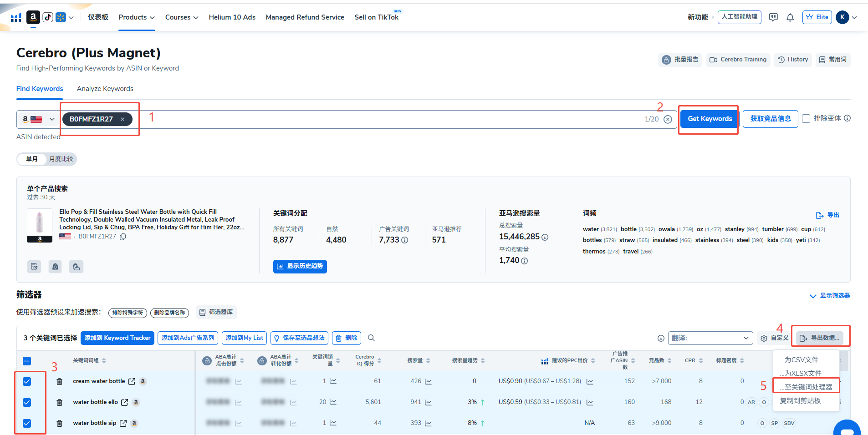The width and height of the screenshot is (868, 435).
Task: Expand the 翻译 language dropdown
Action: coord(710,338)
